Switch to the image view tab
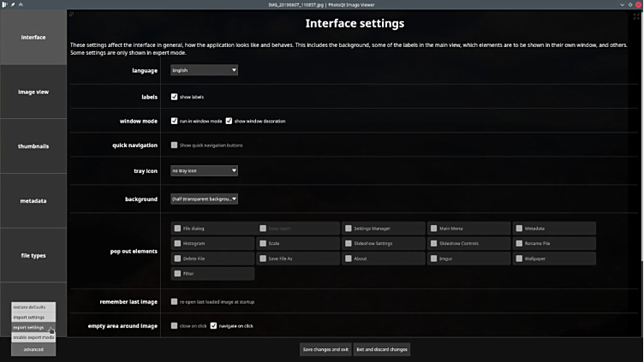This screenshot has height=362, width=644. point(33,92)
